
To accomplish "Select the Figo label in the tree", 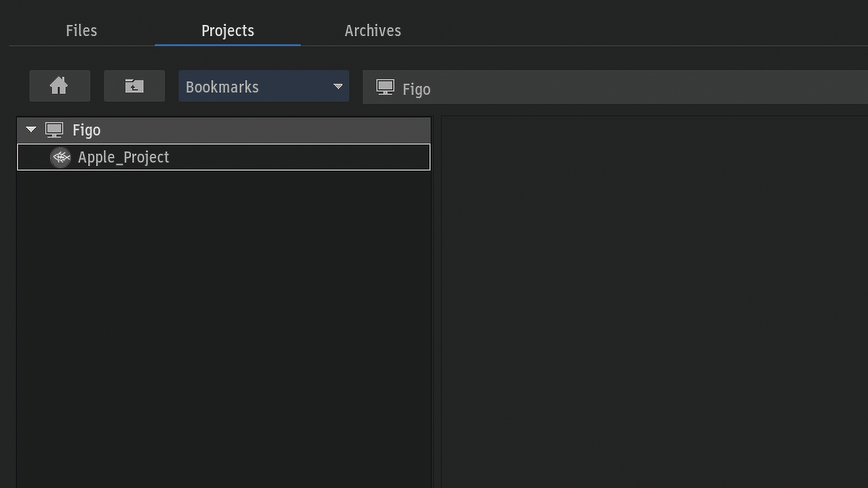I will [x=86, y=130].
